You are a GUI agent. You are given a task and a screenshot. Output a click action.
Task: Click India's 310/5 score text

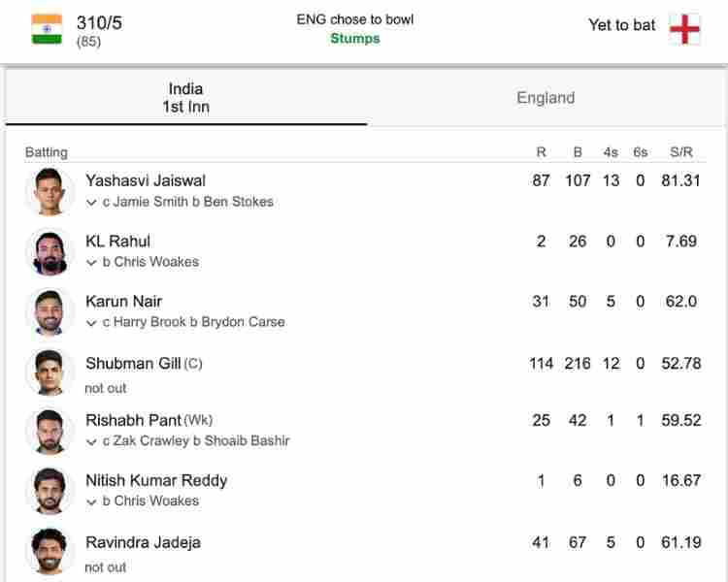click(99, 22)
